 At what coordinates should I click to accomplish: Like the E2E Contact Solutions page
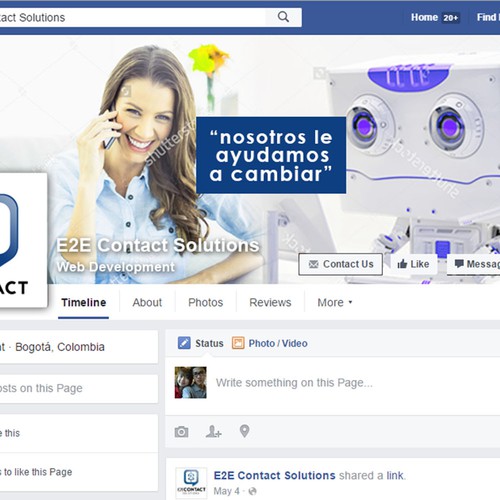tap(413, 264)
